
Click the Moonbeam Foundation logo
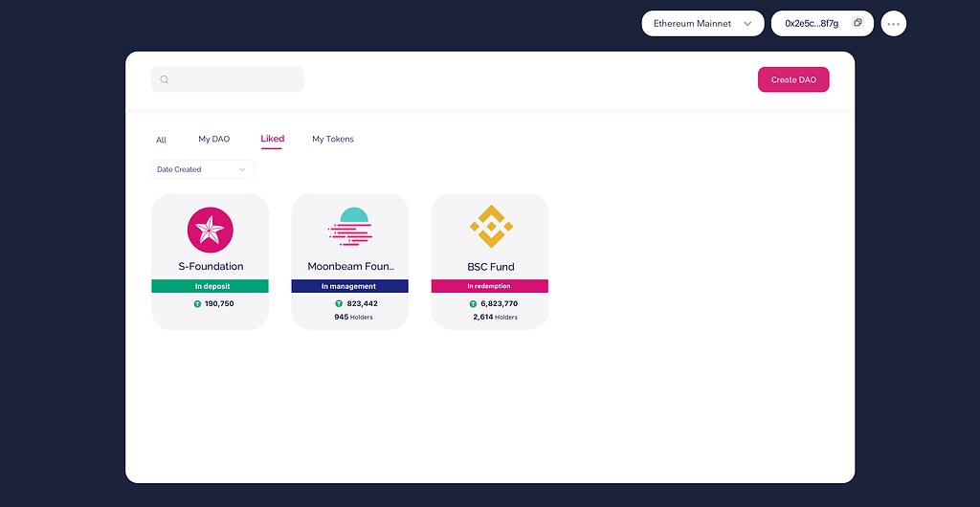click(349, 226)
